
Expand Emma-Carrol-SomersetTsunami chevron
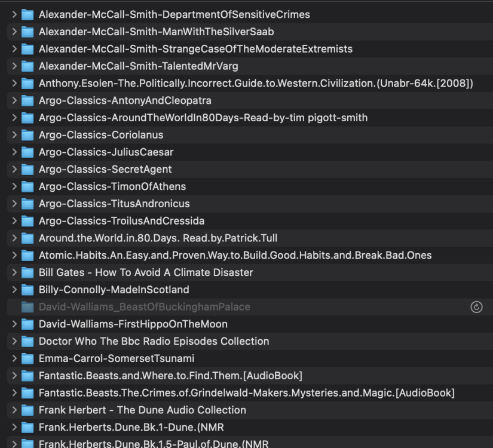[x=14, y=358]
